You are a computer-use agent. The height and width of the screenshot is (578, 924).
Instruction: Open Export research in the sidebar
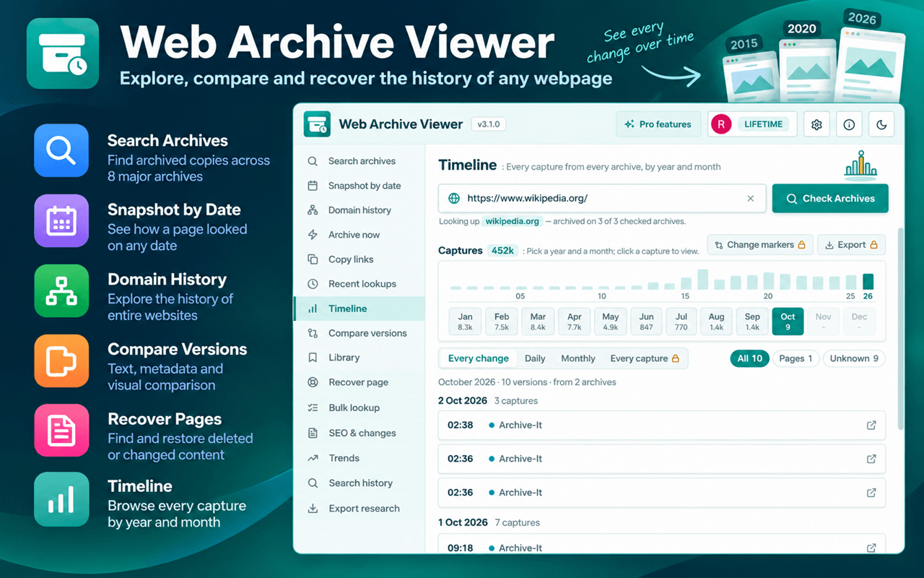359,509
